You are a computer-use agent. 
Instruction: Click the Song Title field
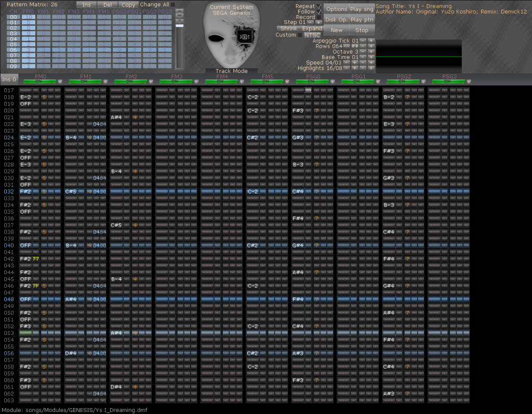414,6
